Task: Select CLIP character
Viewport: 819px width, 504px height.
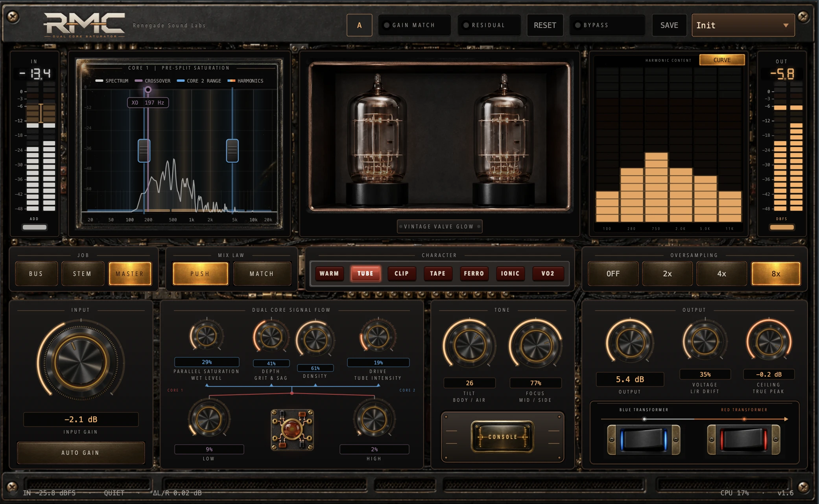Action: coord(402,273)
